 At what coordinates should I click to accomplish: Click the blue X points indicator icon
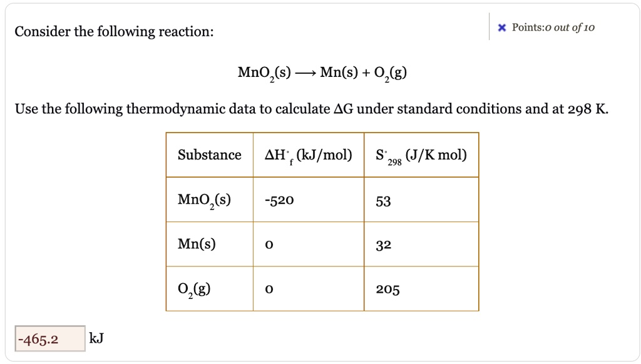(x=501, y=28)
